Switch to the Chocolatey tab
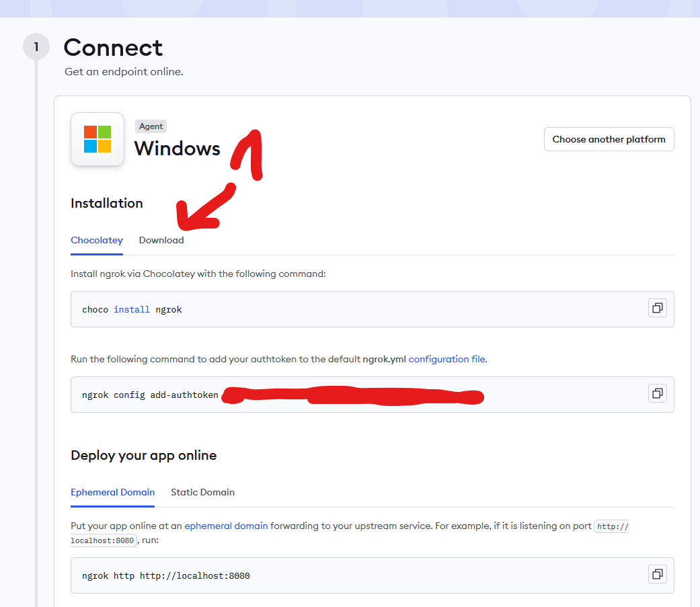700x607 pixels. pos(97,240)
